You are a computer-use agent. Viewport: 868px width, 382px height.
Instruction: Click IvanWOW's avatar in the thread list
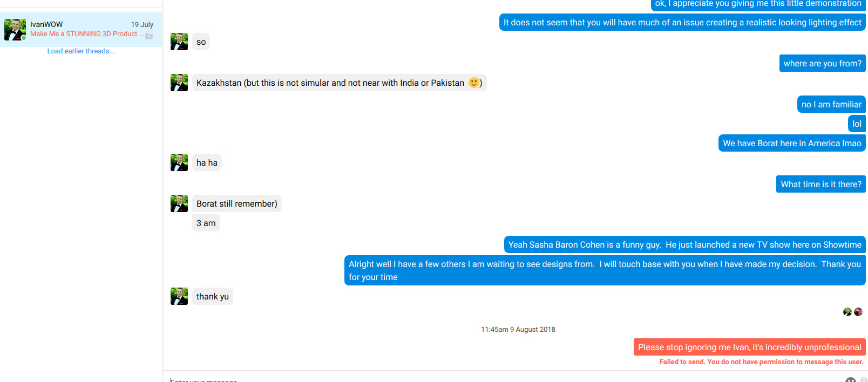pyautogui.click(x=15, y=30)
